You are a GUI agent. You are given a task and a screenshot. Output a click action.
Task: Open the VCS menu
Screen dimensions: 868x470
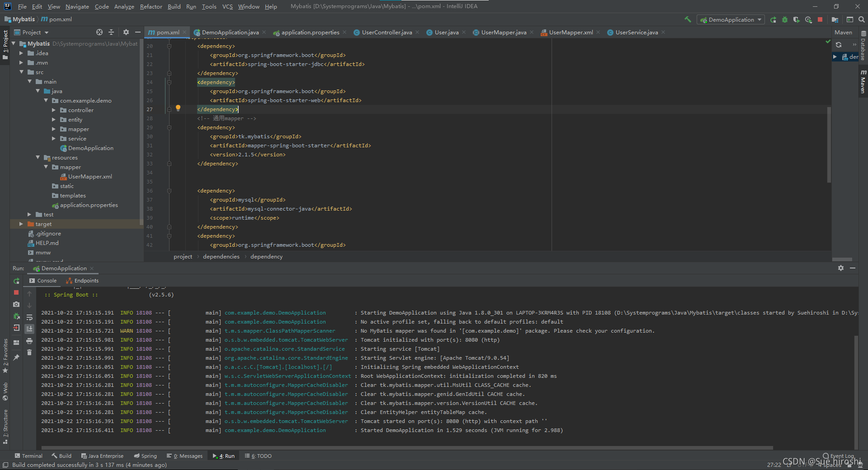click(227, 6)
